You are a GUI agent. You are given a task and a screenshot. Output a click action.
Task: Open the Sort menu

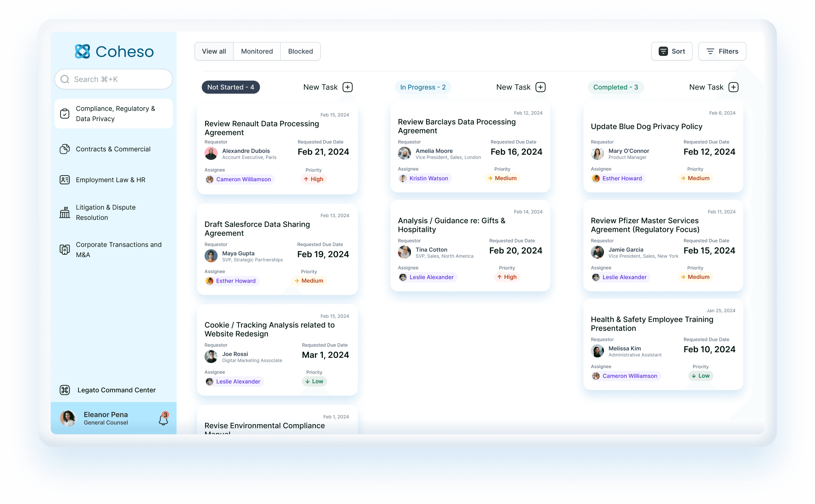(672, 51)
